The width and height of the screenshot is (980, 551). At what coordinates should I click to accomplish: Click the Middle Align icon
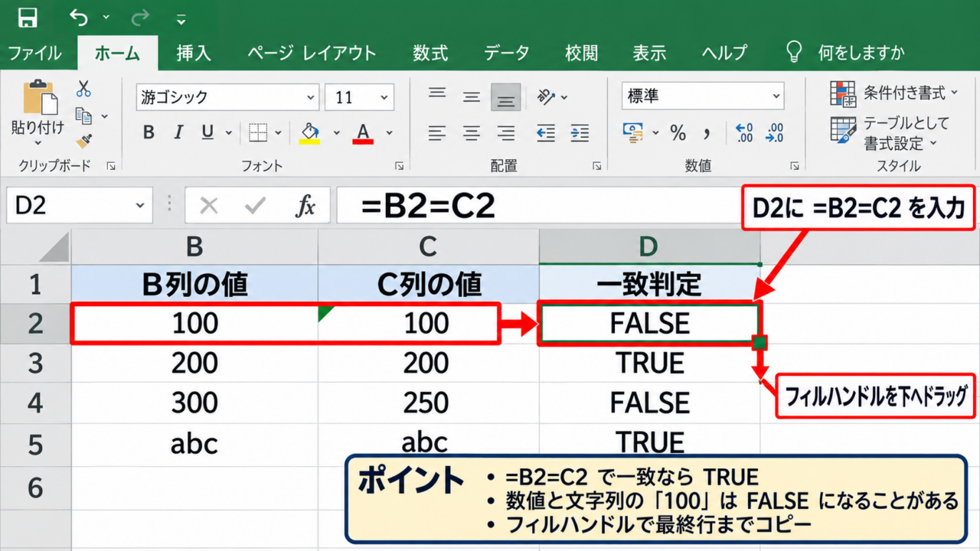(x=472, y=97)
